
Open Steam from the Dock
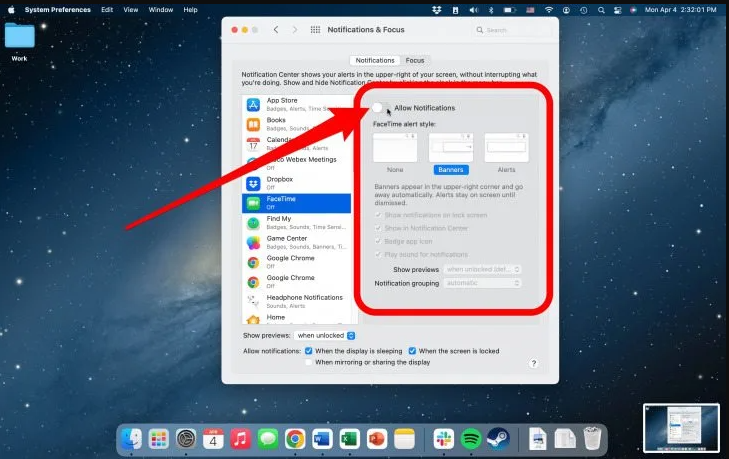pos(498,439)
